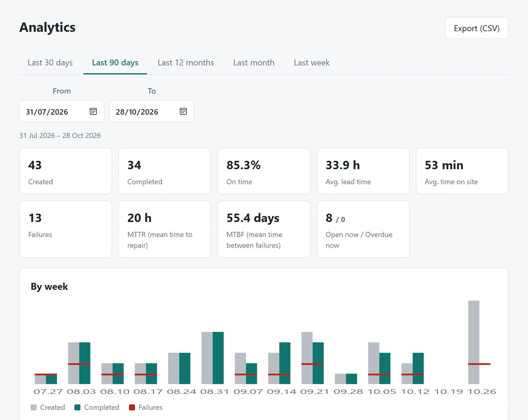528x420 pixels.
Task: Click the 55.4 days MTBF card
Action: (x=264, y=229)
